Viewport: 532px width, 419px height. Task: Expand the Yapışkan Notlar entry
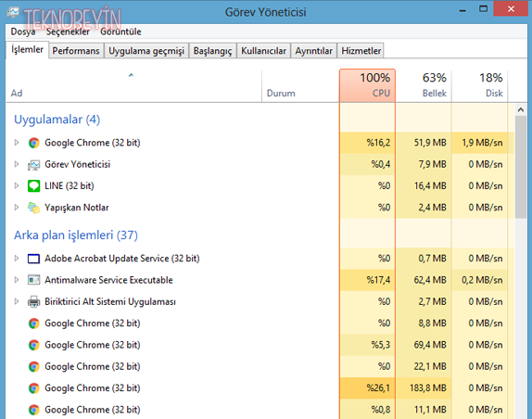pyautogui.click(x=17, y=208)
